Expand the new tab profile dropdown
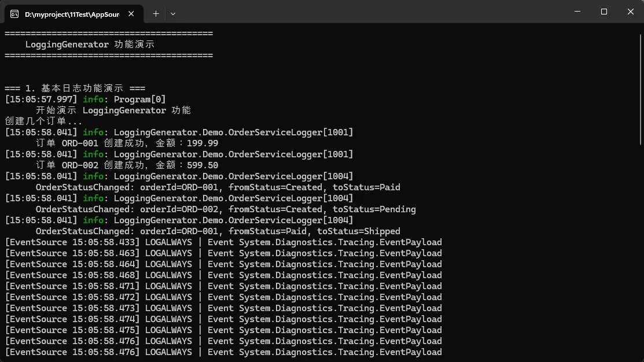Image resolution: width=644 pixels, height=362 pixels. 173,13
